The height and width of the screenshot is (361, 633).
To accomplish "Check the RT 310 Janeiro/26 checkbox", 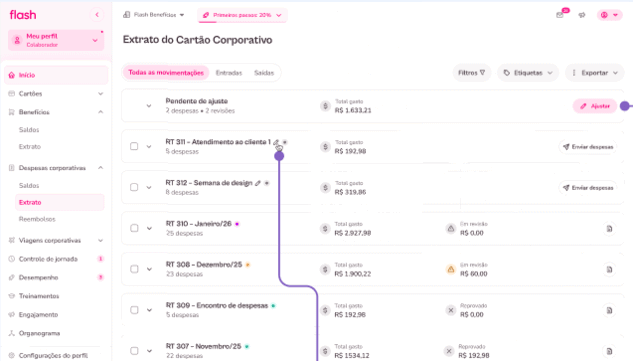I will pos(134,228).
